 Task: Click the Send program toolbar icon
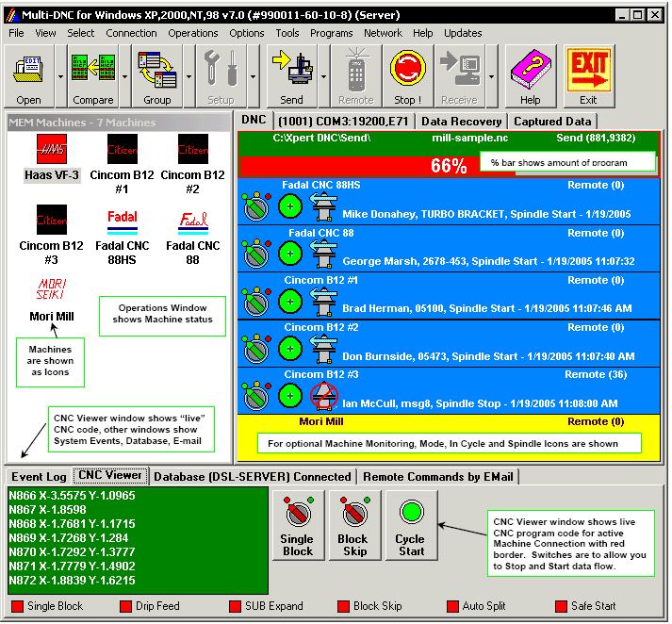point(291,75)
